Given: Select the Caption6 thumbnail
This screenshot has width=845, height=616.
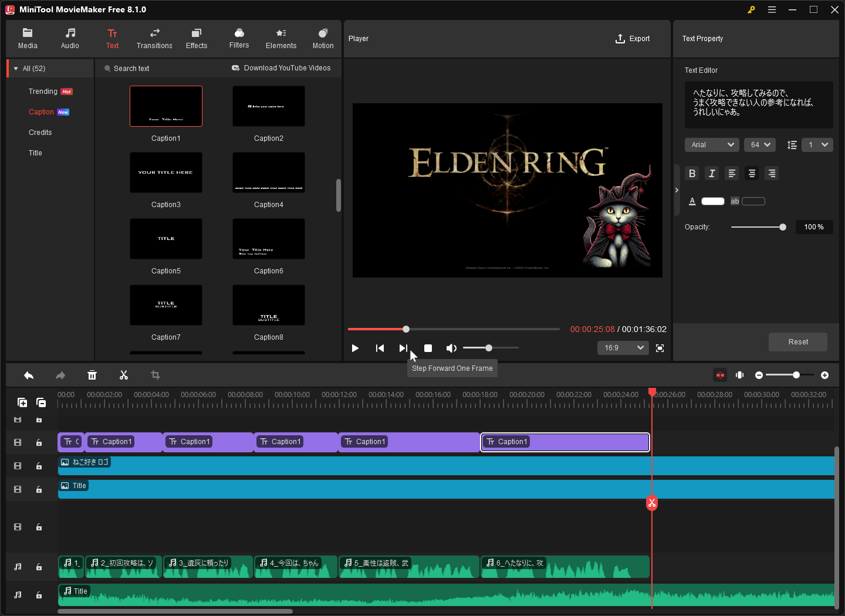Looking at the screenshot, I should click(x=269, y=239).
